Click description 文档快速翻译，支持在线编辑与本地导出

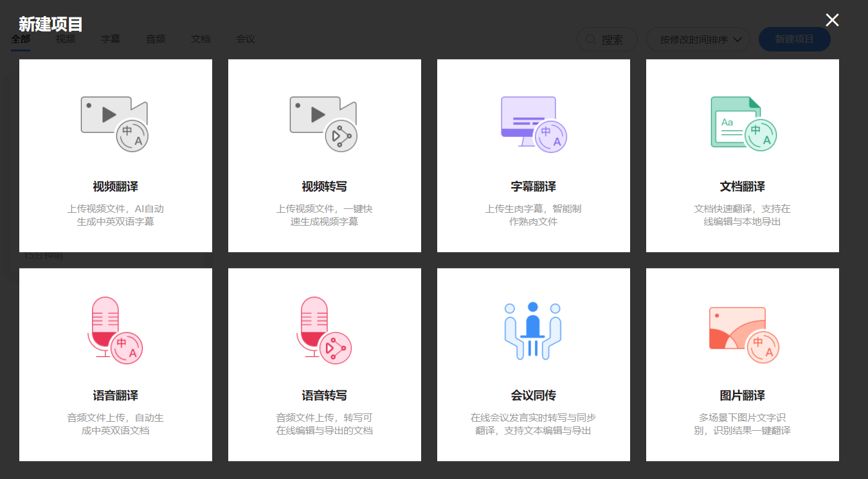tap(743, 215)
